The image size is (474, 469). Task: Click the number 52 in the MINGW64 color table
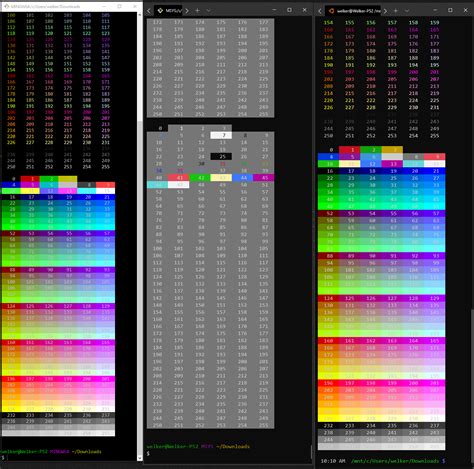tap(12, 233)
